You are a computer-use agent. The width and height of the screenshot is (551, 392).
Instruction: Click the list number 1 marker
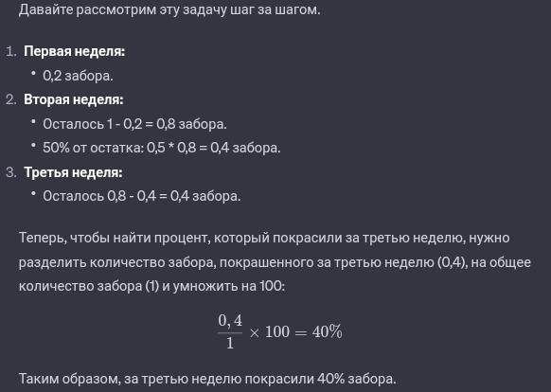pos(11,52)
